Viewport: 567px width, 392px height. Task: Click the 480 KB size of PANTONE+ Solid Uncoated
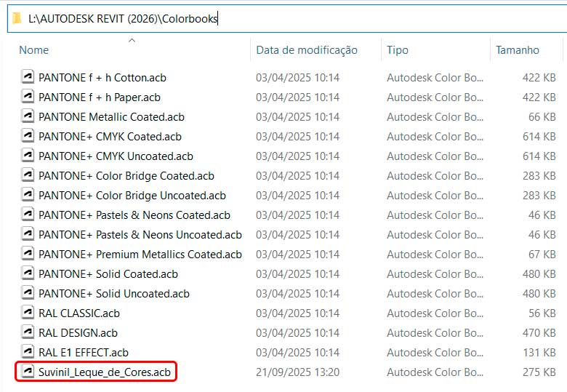click(x=539, y=294)
